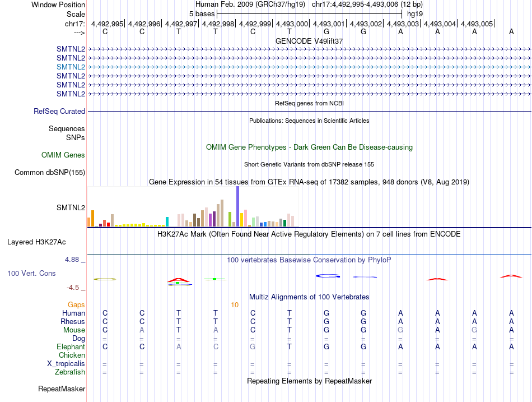The image size is (532, 402).
Task: Select the Zebrafish alignment row label
Action: click(70, 372)
